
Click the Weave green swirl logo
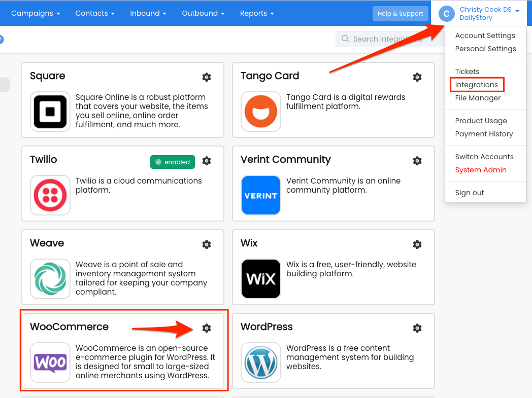(50, 279)
